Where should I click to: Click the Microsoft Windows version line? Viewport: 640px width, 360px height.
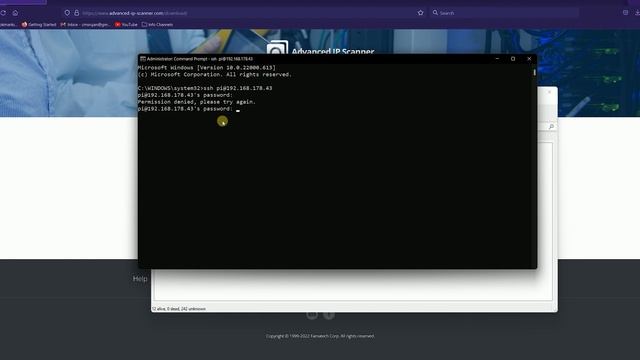click(207, 68)
